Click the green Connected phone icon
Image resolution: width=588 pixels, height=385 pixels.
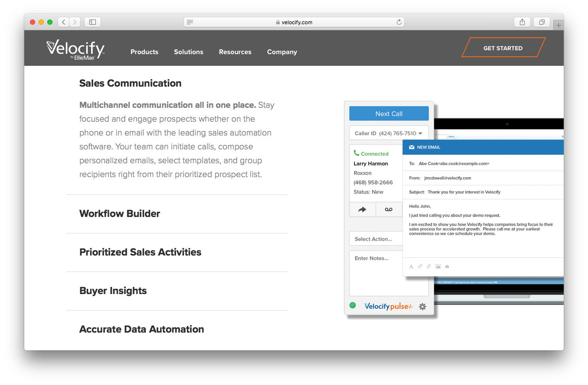click(356, 153)
